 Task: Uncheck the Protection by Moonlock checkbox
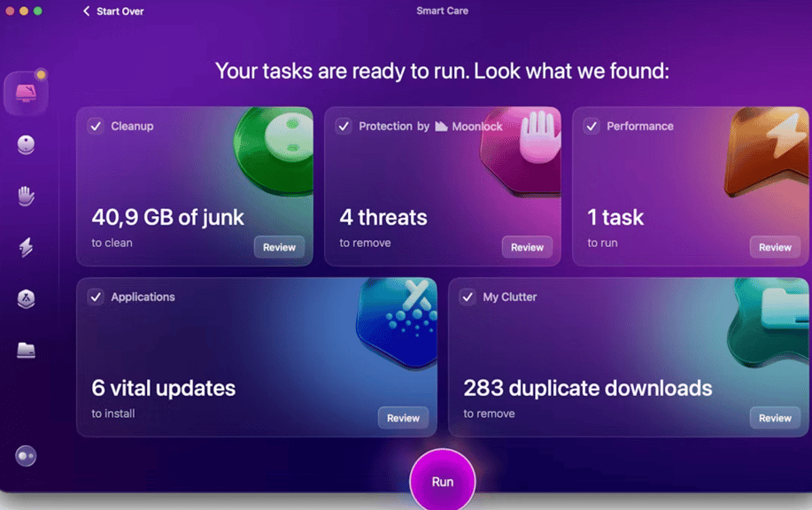(x=344, y=126)
